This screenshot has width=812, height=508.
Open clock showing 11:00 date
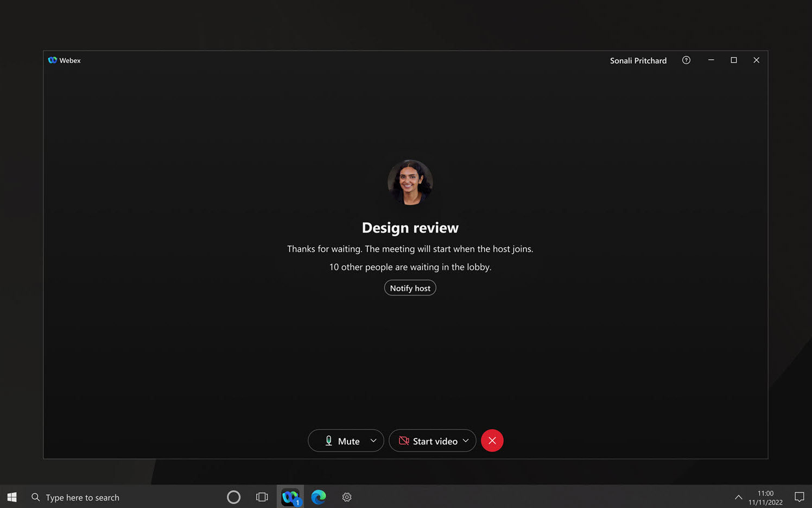765,497
